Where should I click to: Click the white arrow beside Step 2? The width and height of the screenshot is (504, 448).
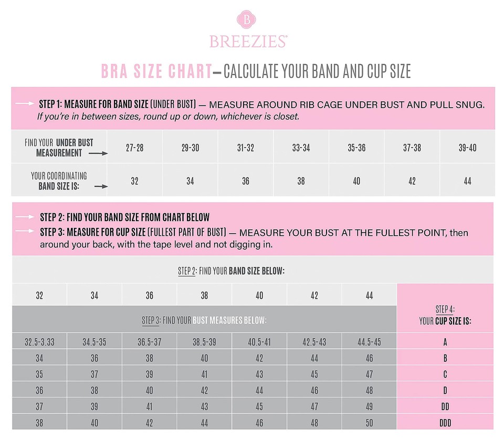(26, 217)
